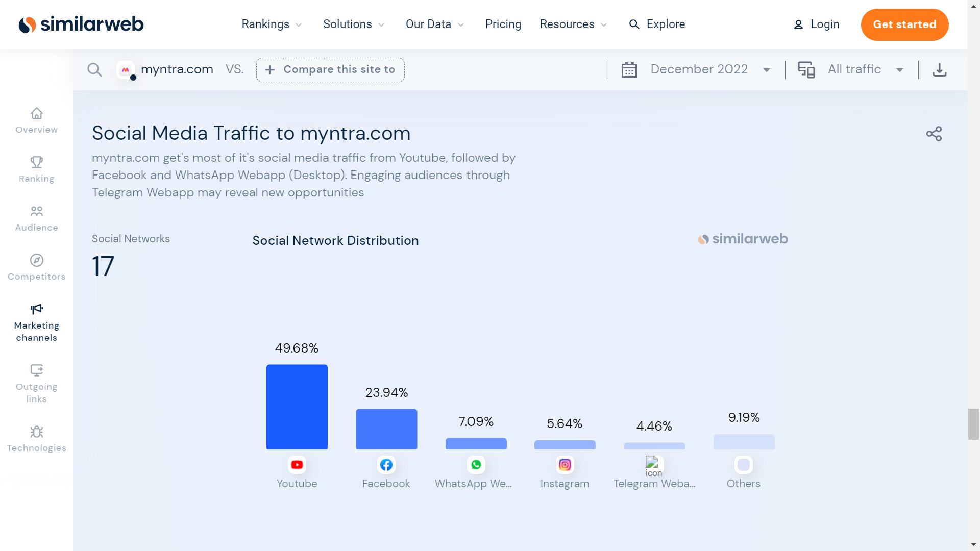This screenshot has width=980, height=551.
Task: Open Technologies section in sidebar
Action: click(x=37, y=439)
